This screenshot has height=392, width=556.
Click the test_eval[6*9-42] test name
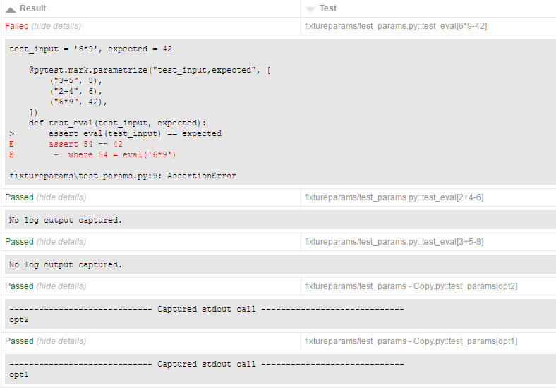point(396,26)
